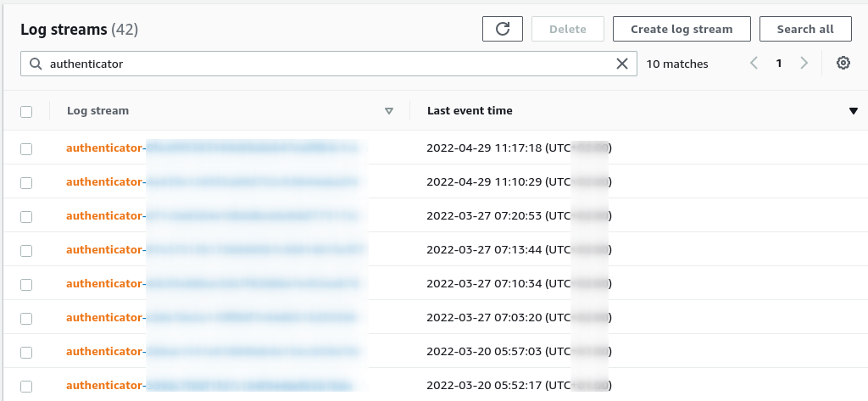Sort by Log stream column arrow
Image resolution: width=868 pixels, height=401 pixels.
tap(389, 111)
